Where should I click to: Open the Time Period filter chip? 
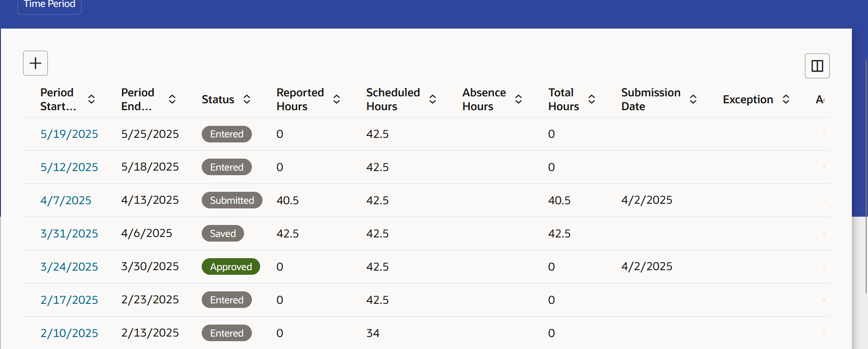pyautogui.click(x=49, y=5)
